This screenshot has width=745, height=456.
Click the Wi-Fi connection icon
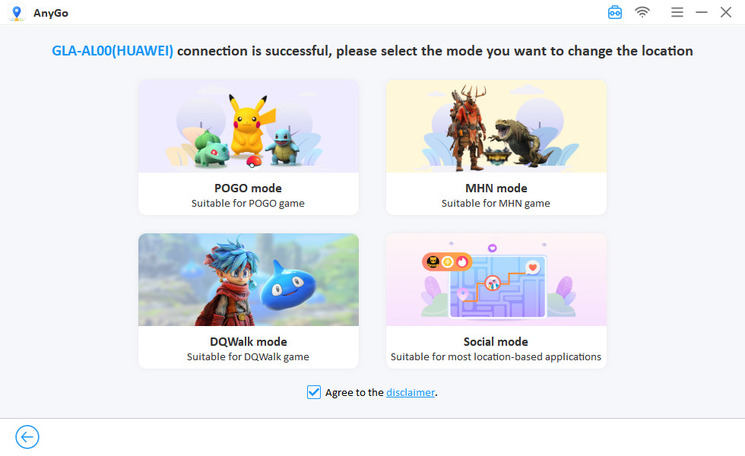tap(642, 12)
